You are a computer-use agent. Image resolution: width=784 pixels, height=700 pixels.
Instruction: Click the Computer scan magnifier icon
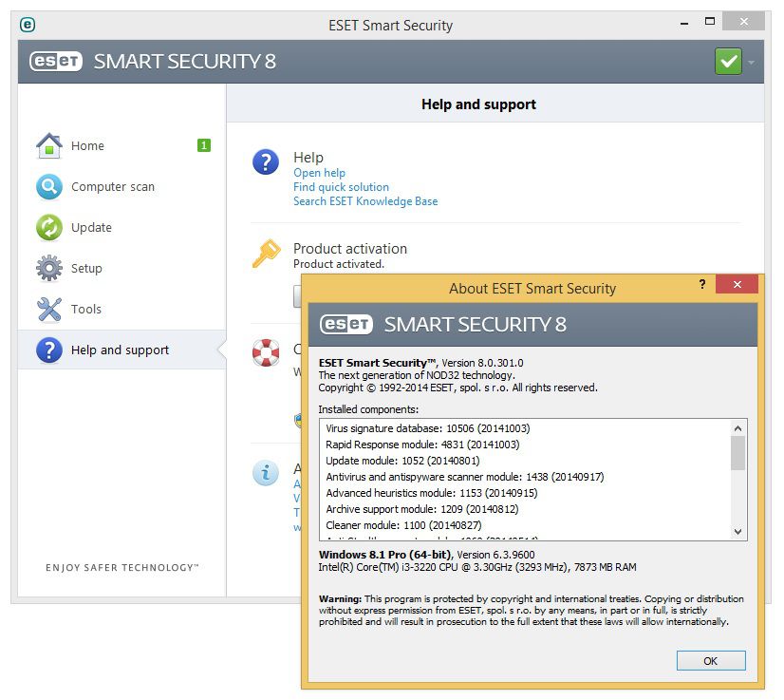point(49,186)
